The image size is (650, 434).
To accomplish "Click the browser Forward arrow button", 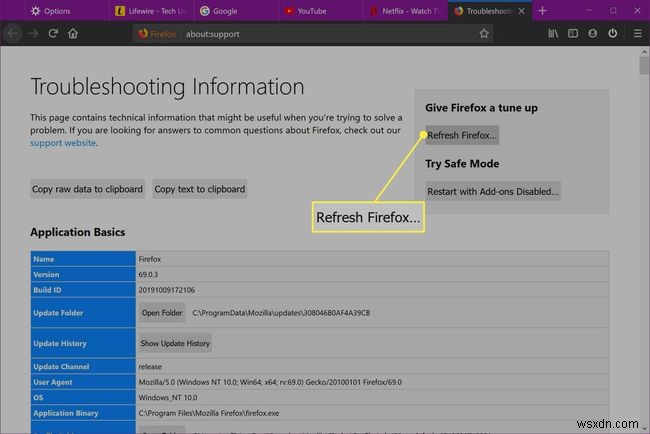I will [x=33, y=34].
